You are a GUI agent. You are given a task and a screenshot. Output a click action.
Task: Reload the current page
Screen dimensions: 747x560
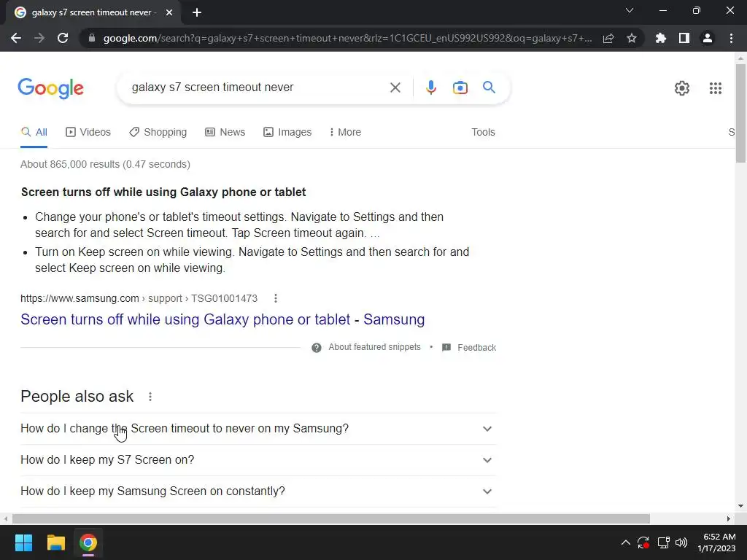[63, 38]
